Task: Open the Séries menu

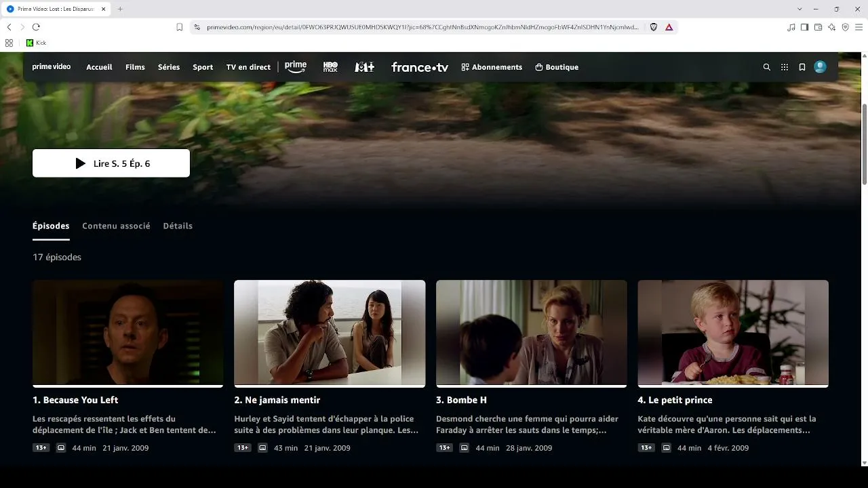Action: (x=169, y=67)
